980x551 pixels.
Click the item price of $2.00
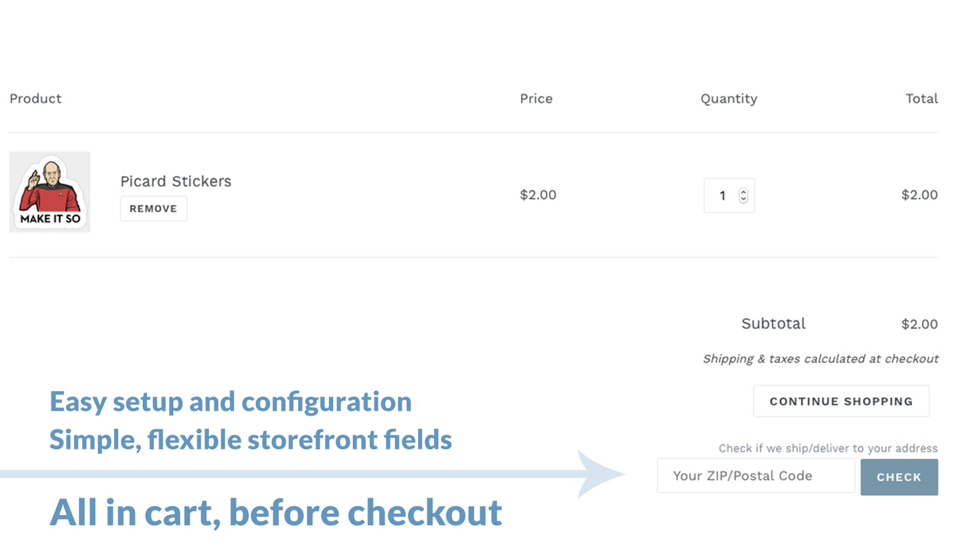click(x=538, y=195)
